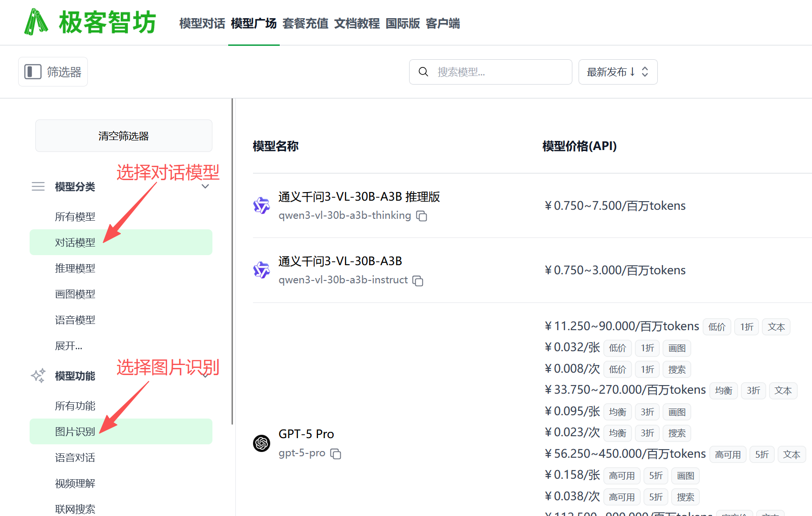Click the 模型分类 list icon
812x516 pixels.
point(38,186)
